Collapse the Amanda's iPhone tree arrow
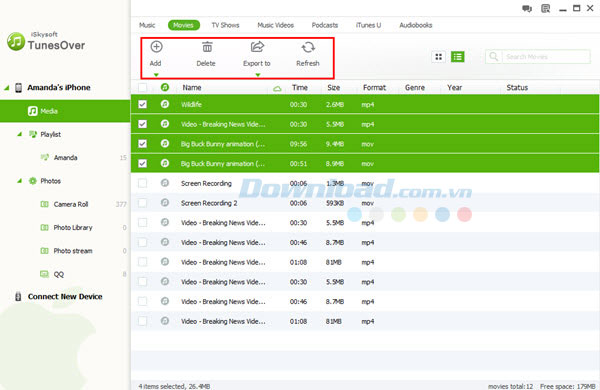 coord(7,88)
